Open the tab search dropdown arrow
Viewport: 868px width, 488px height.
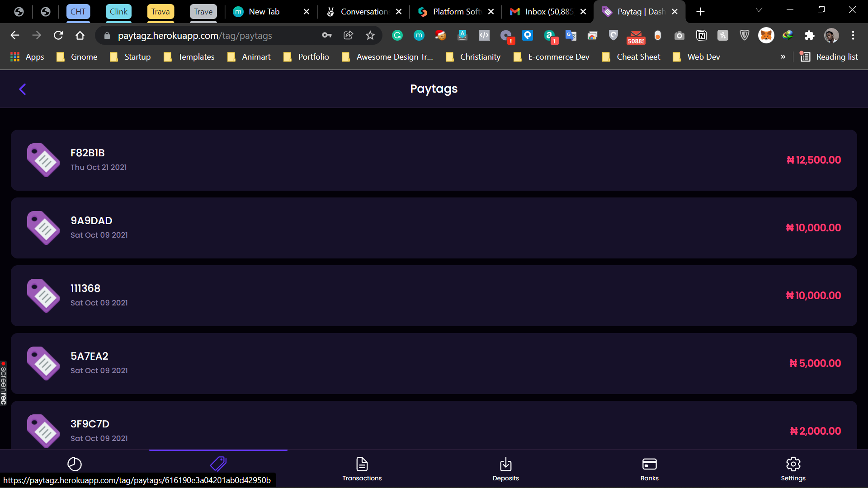(759, 10)
